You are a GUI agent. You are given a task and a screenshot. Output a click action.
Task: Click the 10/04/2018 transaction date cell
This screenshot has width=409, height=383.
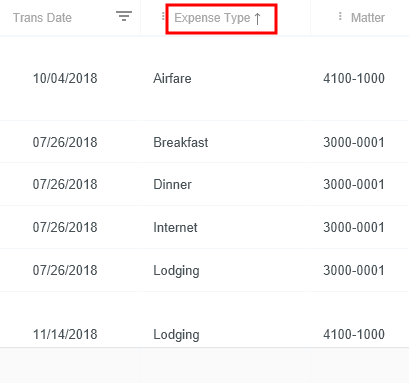point(65,79)
